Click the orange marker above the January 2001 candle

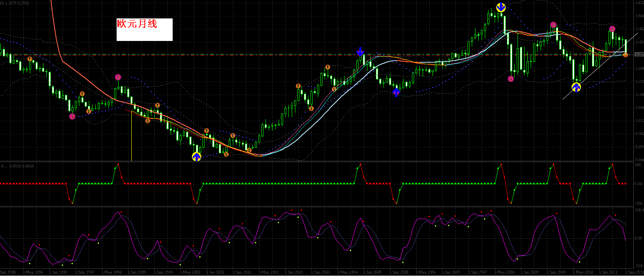207,131
